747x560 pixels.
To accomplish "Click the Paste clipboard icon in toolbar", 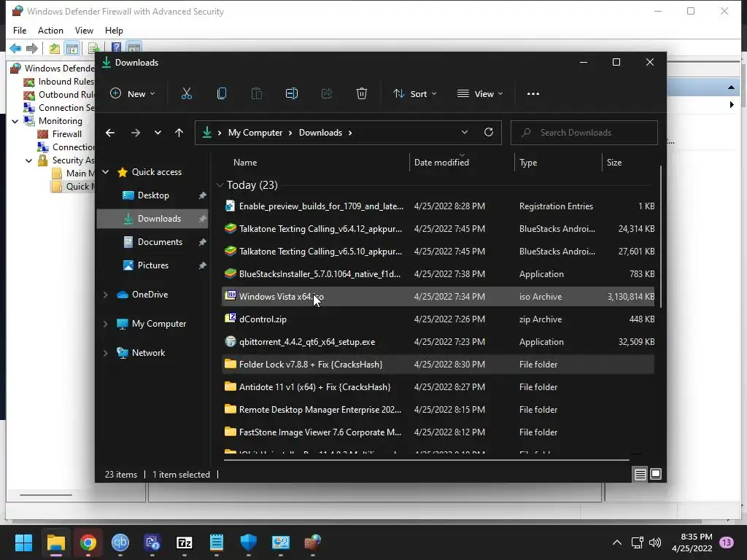I will tap(256, 94).
